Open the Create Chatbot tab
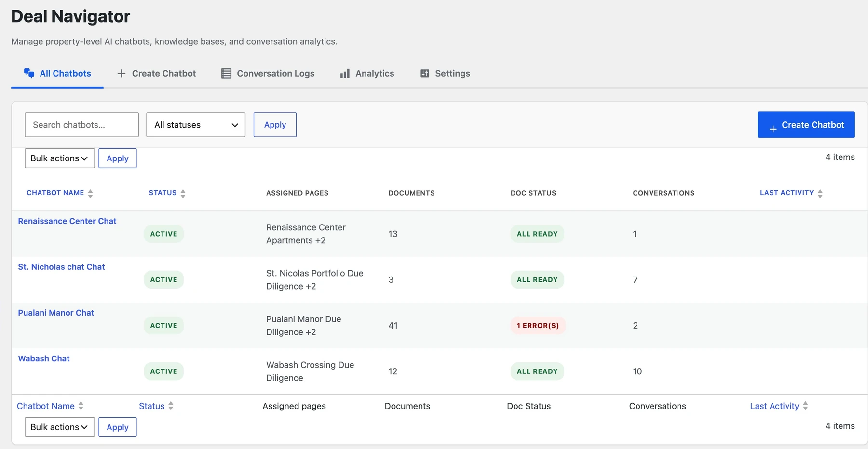868x449 pixels. coord(157,73)
